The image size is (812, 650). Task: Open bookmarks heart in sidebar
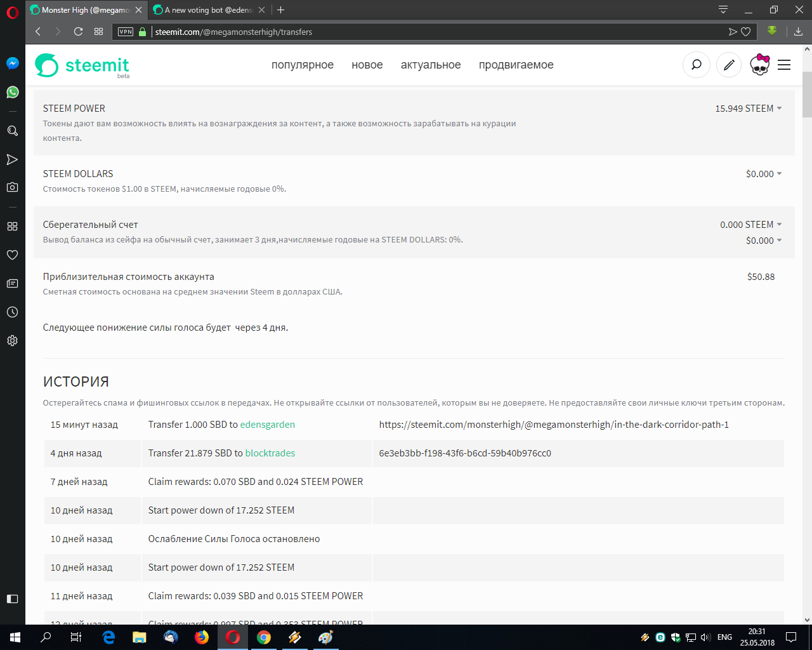pyautogui.click(x=12, y=255)
